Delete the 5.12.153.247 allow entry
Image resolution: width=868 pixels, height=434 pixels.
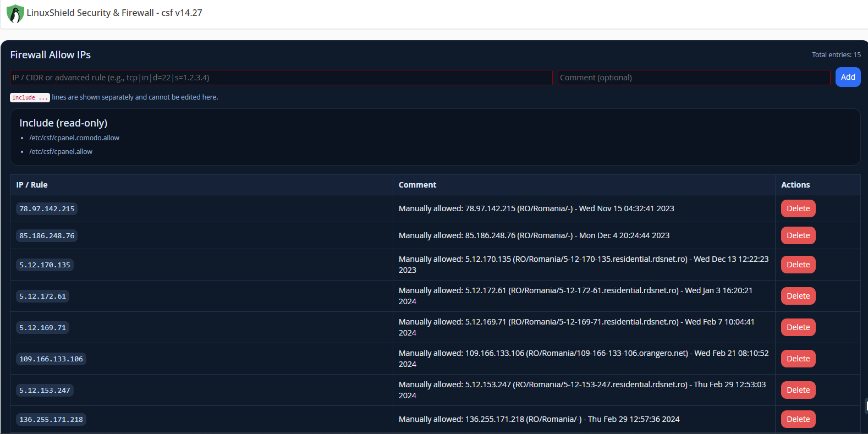[x=798, y=390]
